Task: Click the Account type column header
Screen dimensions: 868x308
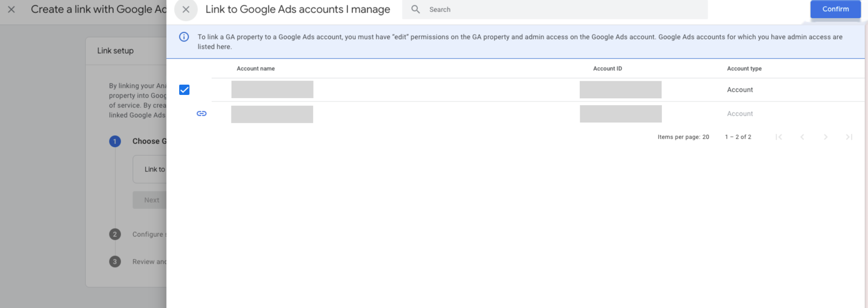Action: pyautogui.click(x=744, y=69)
